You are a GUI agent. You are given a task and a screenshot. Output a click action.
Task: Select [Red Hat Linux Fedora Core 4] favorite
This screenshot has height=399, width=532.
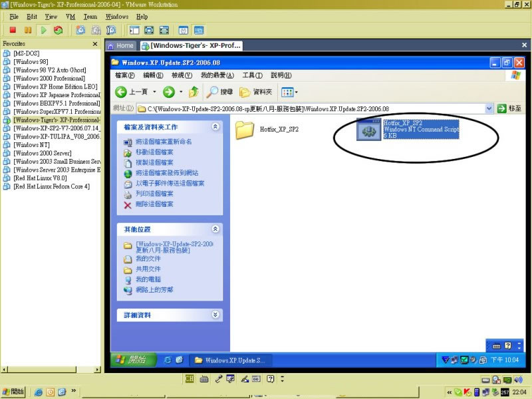pos(52,187)
